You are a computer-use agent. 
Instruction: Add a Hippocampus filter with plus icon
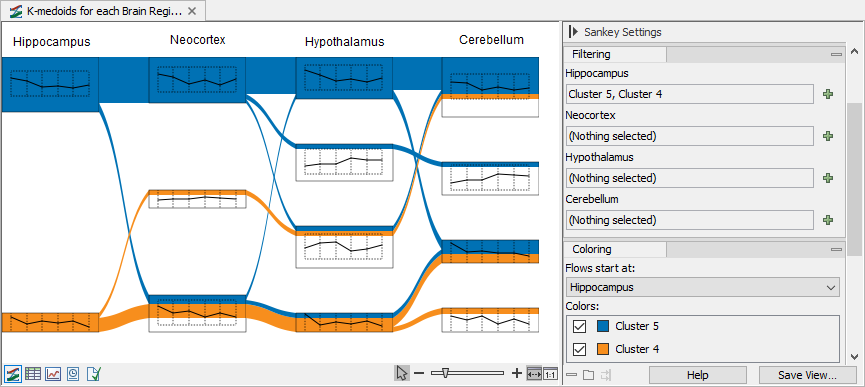[x=827, y=94]
